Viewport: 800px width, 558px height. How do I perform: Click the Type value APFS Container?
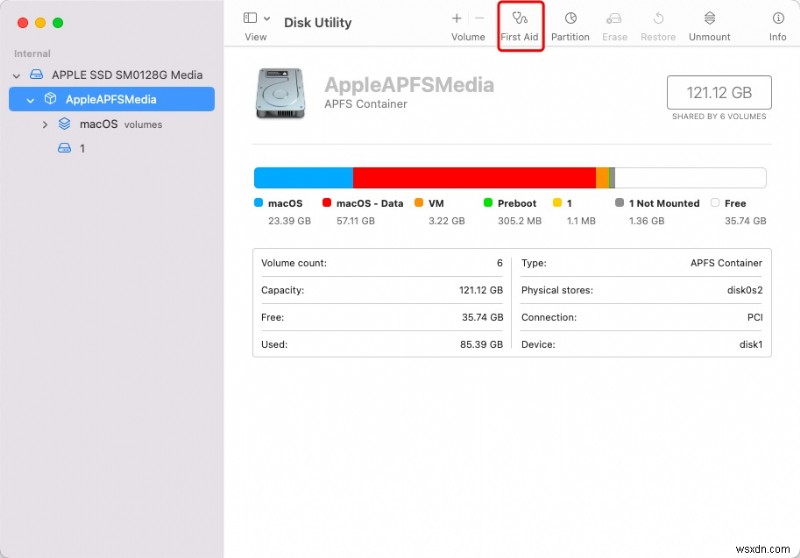coord(726,263)
